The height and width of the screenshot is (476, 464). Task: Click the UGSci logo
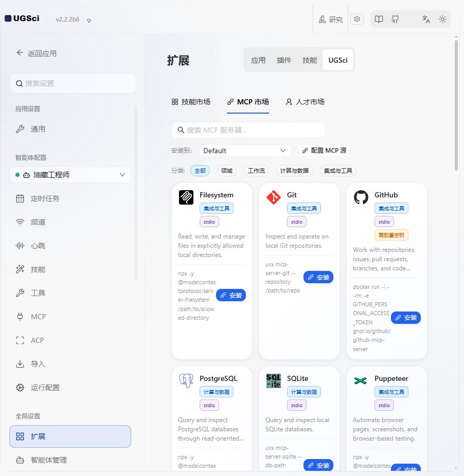coord(22,19)
